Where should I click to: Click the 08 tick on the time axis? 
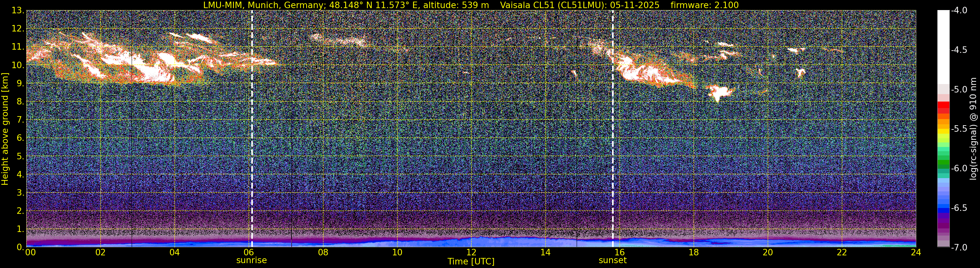(323, 252)
